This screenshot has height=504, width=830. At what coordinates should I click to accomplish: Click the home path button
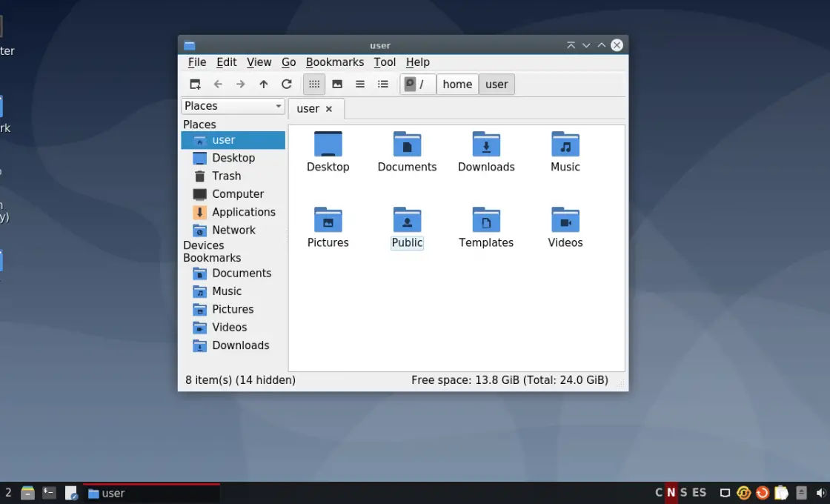point(457,84)
